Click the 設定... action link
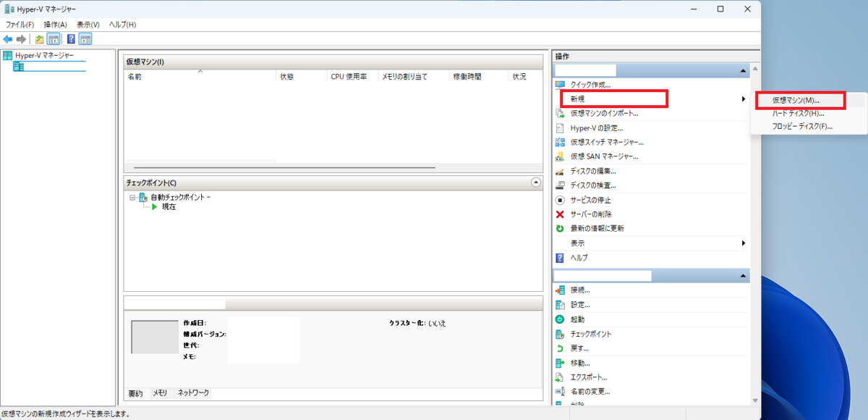This screenshot has width=868, height=420. pos(580,305)
